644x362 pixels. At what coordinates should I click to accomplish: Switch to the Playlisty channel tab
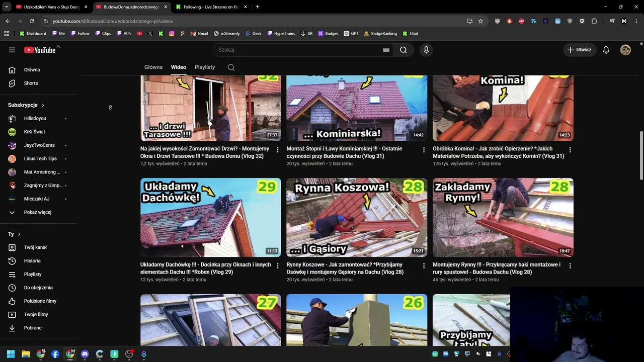point(205,67)
